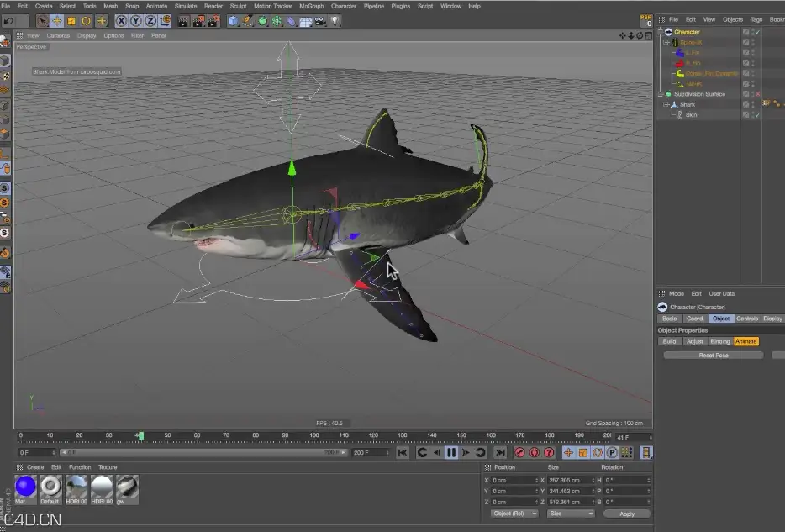Open the Size mode dropdown

(570, 514)
